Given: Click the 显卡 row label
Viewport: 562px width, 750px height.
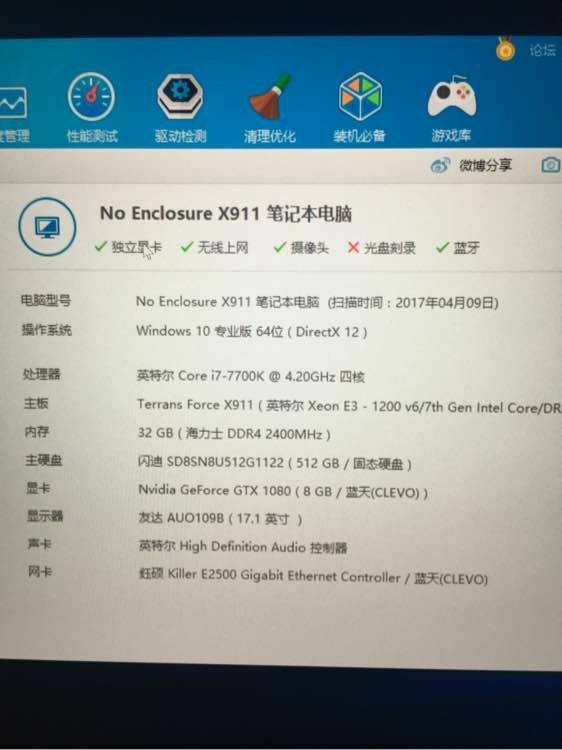Looking at the screenshot, I should coord(38,488).
